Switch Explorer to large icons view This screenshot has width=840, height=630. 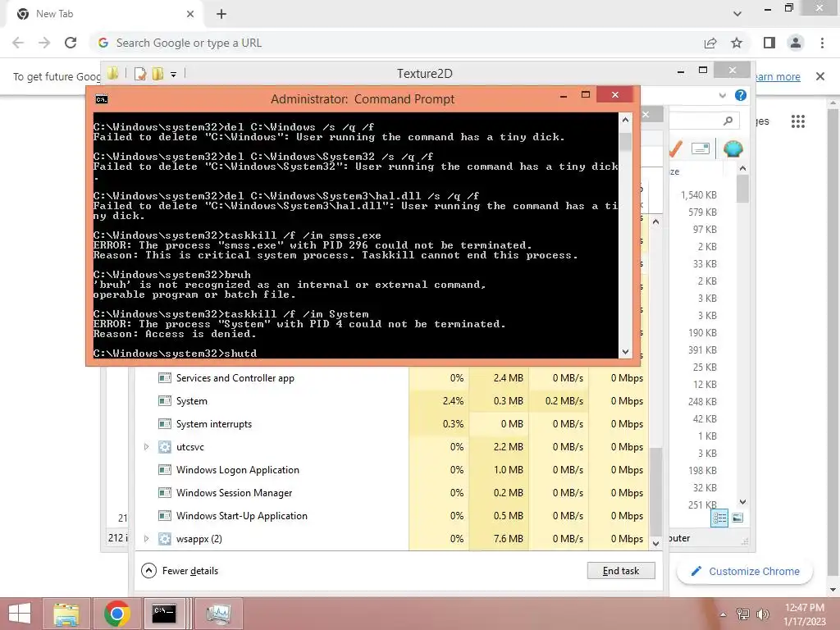[x=737, y=518]
